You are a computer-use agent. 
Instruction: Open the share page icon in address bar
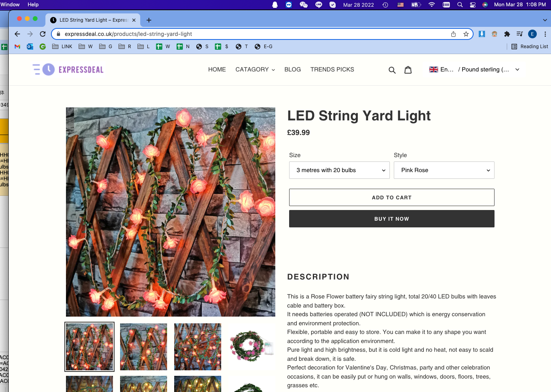point(453,34)
